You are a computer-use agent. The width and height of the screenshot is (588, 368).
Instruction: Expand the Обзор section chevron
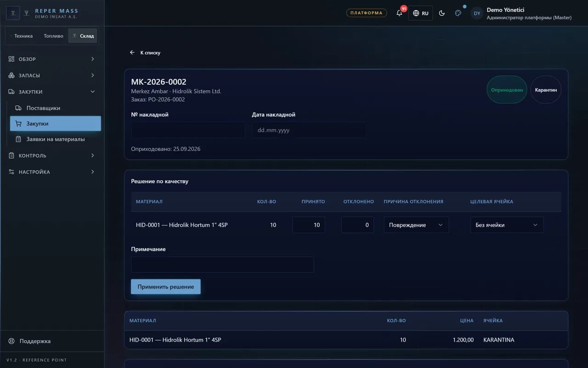[92, 59]
